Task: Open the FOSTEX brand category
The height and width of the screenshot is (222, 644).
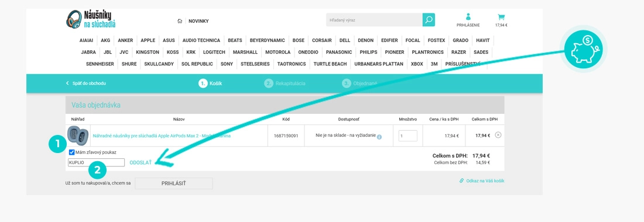Action: coord(436,40)
